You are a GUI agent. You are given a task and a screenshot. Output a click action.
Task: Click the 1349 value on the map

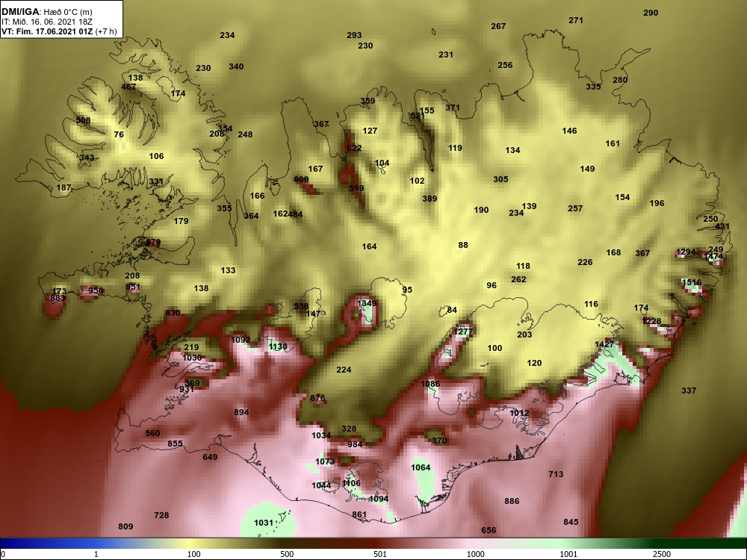click(x=367, y=303)
